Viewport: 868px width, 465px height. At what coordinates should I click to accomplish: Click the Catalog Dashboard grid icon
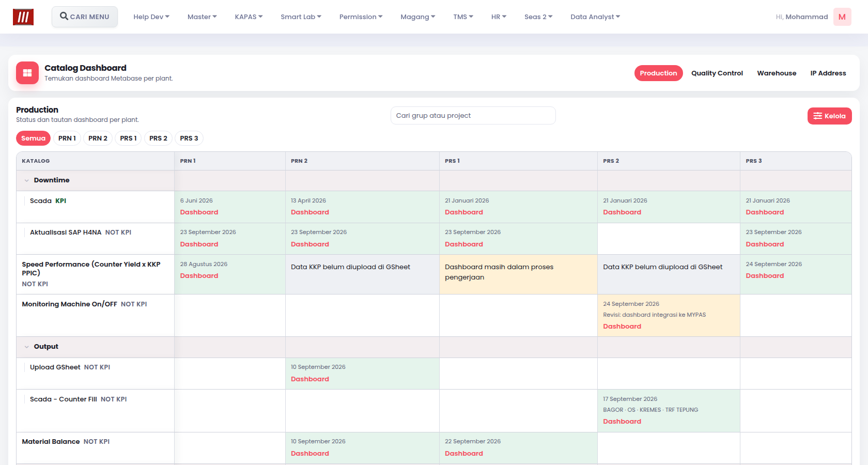click(27, 73)
